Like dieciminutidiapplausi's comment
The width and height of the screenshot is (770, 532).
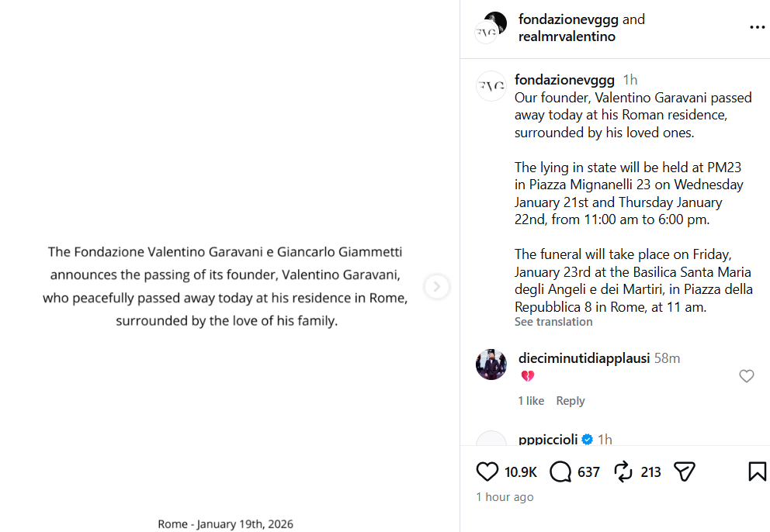click(746, 376)
